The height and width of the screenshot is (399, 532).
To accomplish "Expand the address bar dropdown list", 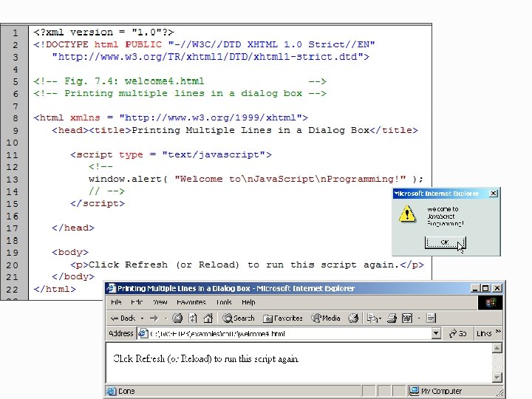I will 436,333.
